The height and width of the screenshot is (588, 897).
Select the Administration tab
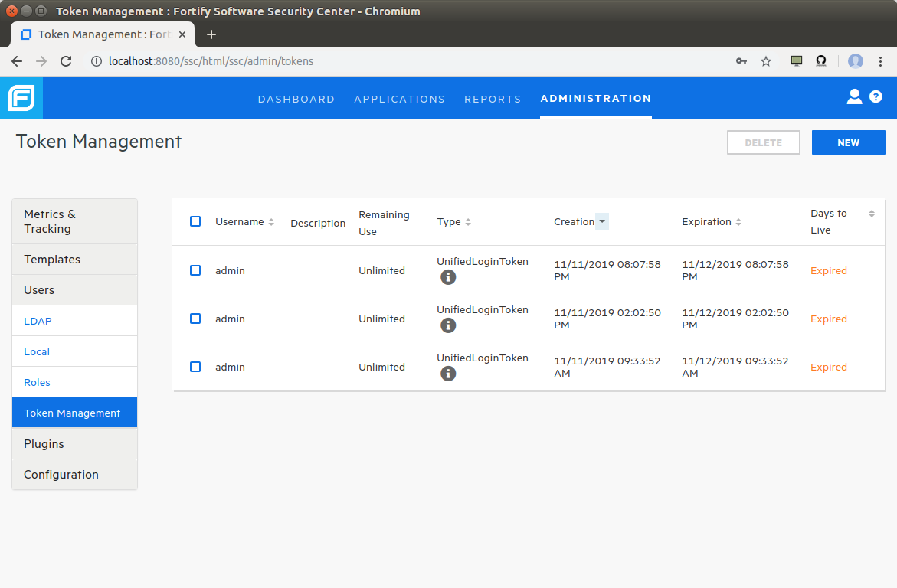pos(595,98)
